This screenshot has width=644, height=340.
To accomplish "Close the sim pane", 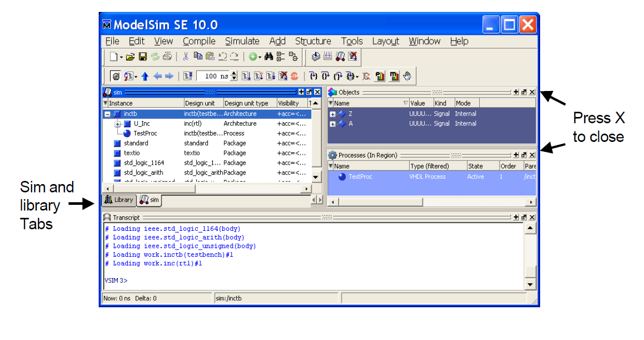I will [x=317, y=92].
